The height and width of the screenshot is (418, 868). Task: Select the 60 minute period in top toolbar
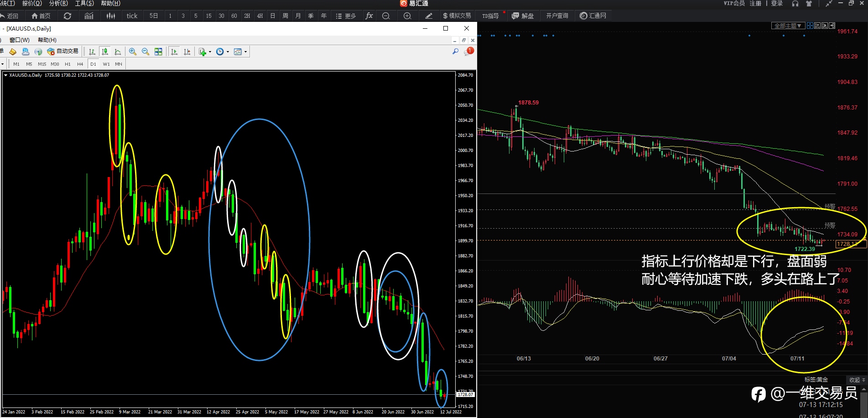[x=234, y=16]
